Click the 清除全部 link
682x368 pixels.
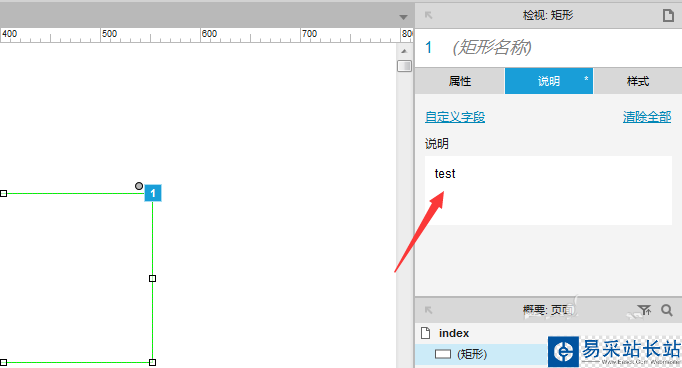click(647, 117)
